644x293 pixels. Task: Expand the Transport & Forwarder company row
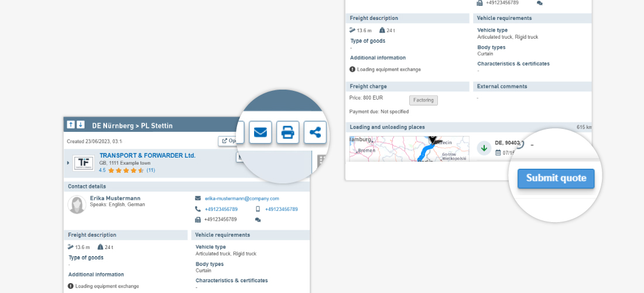point(68,163)
